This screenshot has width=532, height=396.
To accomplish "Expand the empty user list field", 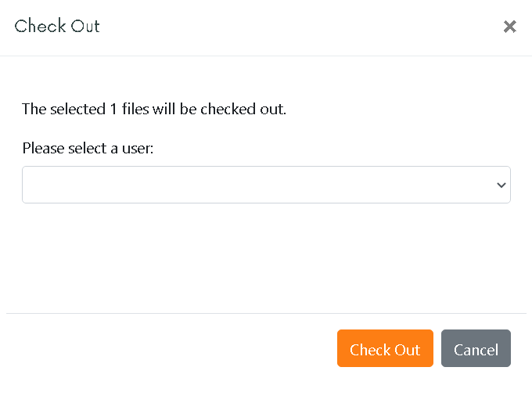I will tap(266, 185).
